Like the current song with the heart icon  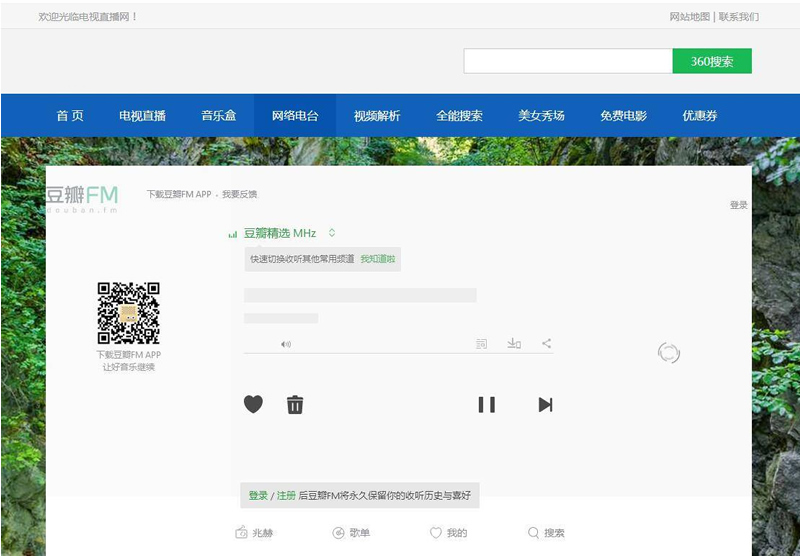[253, 404]
